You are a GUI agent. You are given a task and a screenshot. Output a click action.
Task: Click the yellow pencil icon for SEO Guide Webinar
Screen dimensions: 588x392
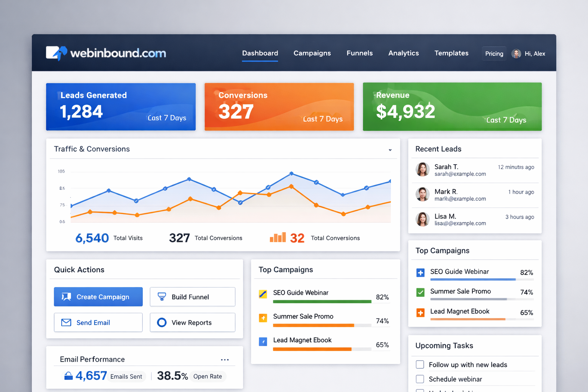pyautogui.click(x=263, y=294)
